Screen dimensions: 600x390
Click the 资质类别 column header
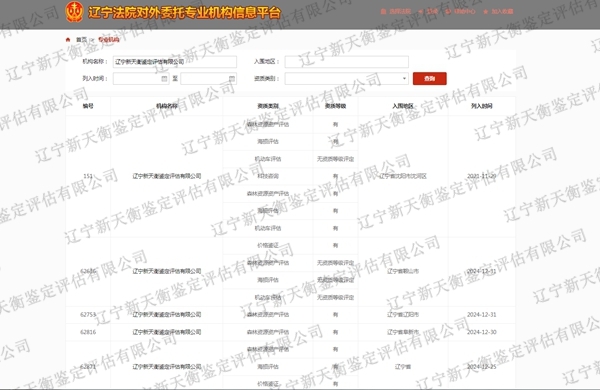point(268,106)
